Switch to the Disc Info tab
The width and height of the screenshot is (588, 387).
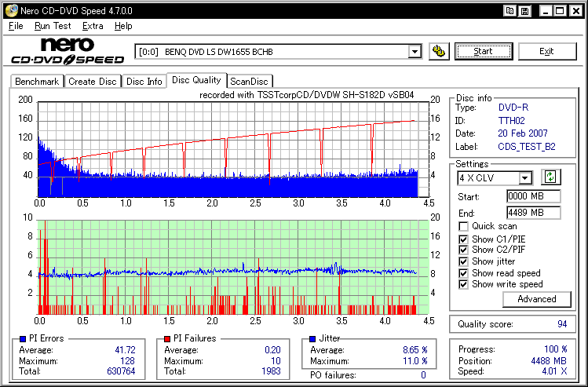[x=144, y=82]
